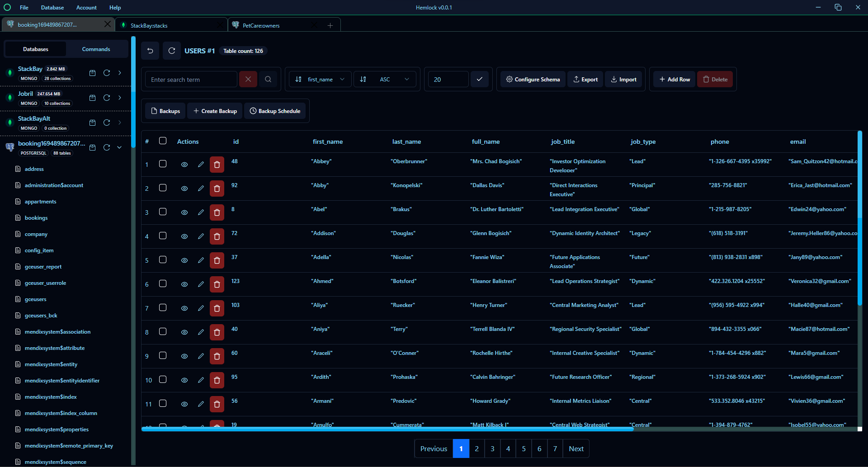Screen dimensions: 868x467
Task: Refresh the StackBay database
Action: click(x=107, y=73)
